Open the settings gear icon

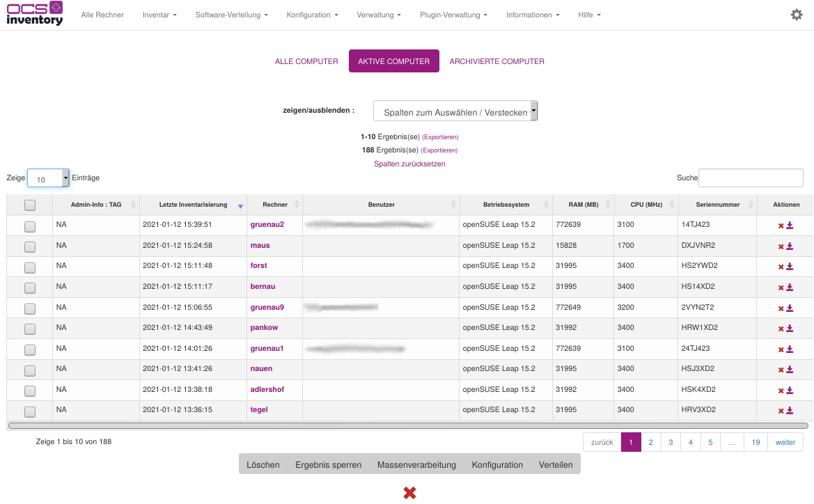(797, 15)
